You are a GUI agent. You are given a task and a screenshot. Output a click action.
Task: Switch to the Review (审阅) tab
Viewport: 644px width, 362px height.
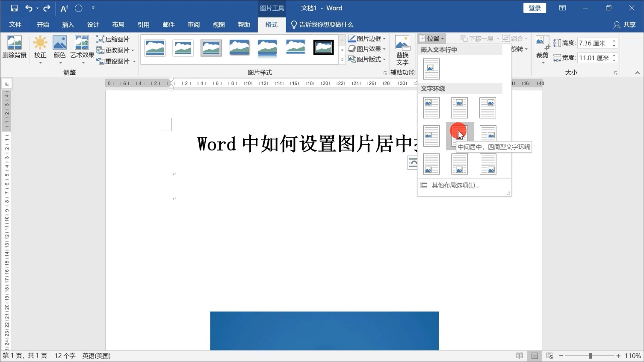[x=194, y=25]
